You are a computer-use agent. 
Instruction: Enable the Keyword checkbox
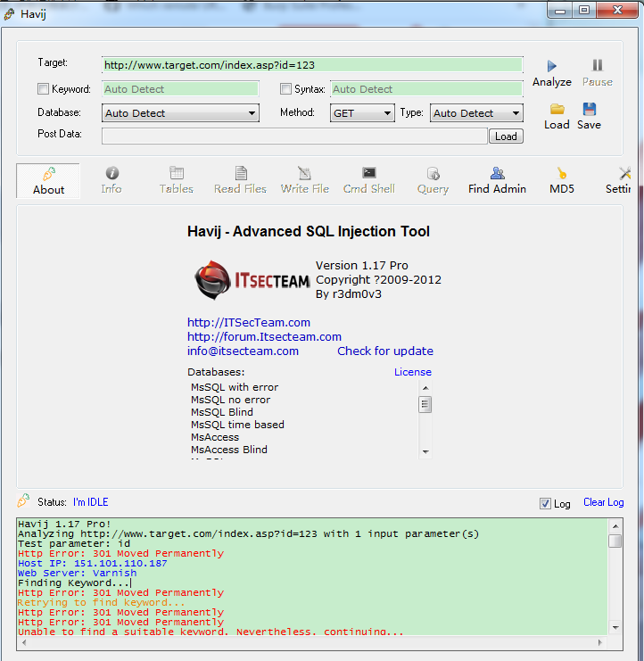pyautogui.click(x=43, y=88)
